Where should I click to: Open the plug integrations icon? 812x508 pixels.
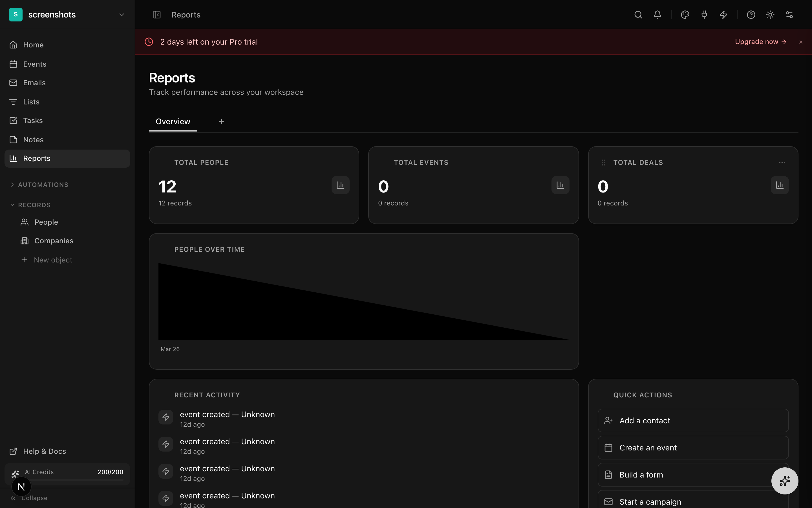(704, 15)
